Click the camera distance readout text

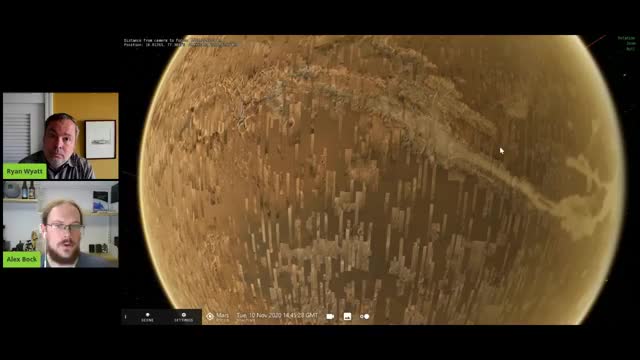[172, 40]
